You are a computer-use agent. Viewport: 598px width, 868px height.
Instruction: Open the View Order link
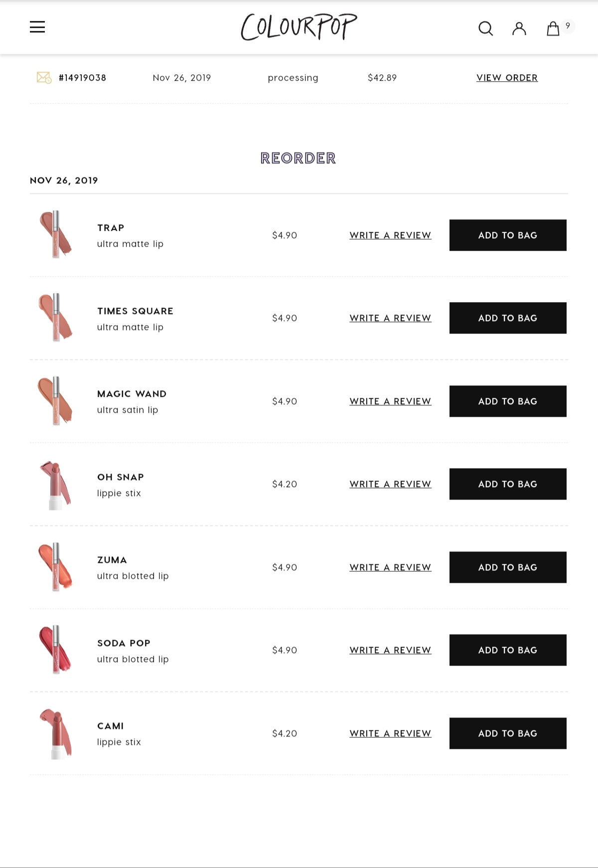507,78
